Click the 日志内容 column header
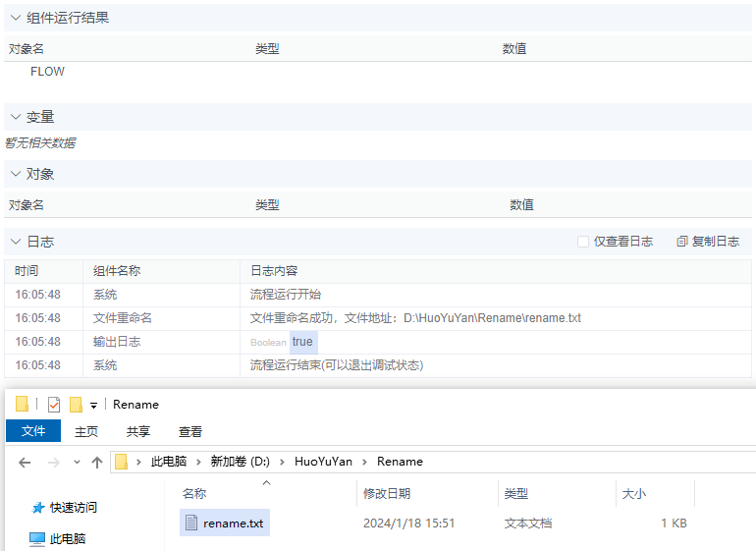The height and width of the screenshot is (551, 756). [274, 271]
